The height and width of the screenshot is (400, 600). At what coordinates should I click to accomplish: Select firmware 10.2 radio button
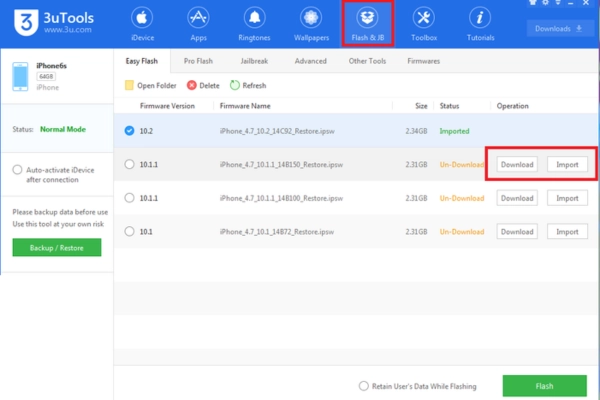(129, 130)
